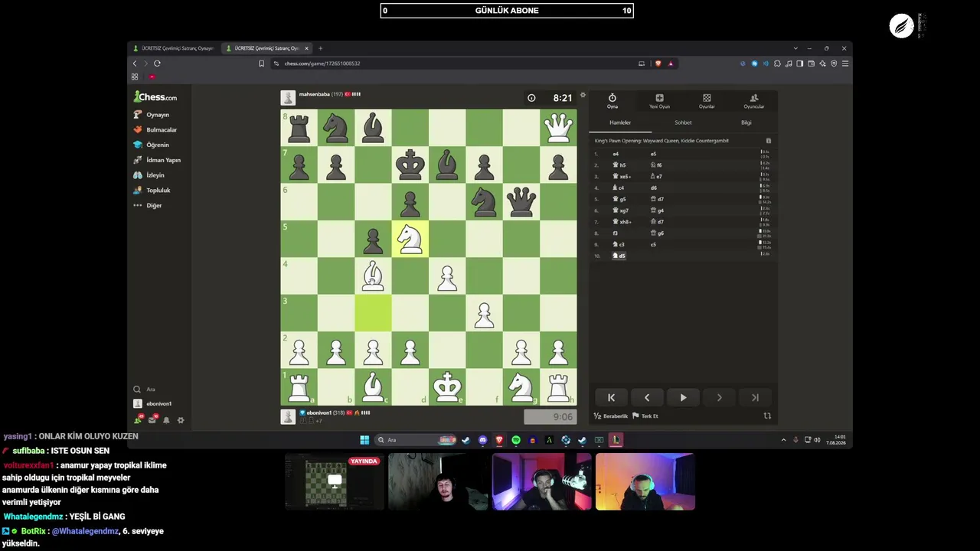Open the ebonivon1 profile in sidebar
980x551 pixels.
click(153, 403)
